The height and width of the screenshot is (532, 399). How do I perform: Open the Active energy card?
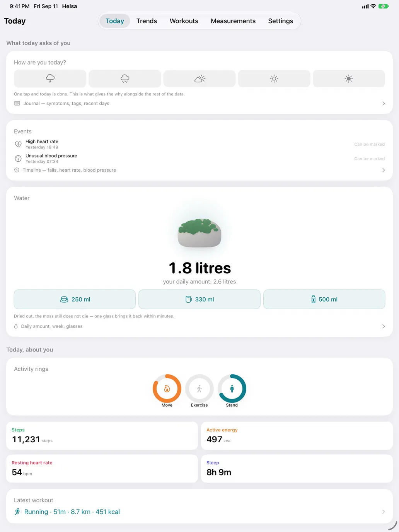pos(297,436)
